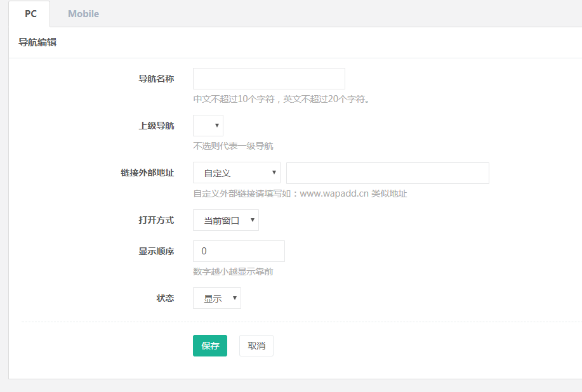The height and width of the screenshot is (392, 582).
Task: Click the 显示顺序 field label
Action: click(156, 251)
